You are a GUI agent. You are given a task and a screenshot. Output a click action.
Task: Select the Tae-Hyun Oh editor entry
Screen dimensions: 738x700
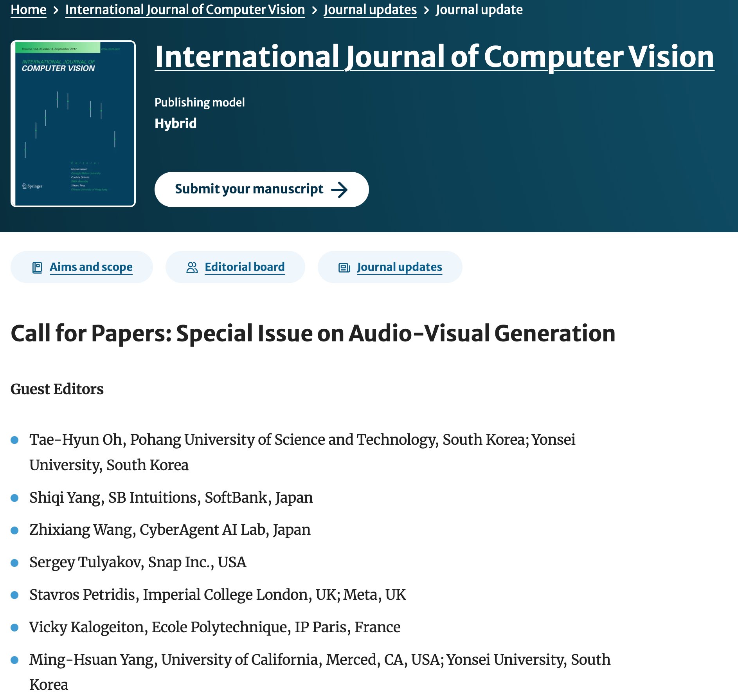tap(302, 452)
